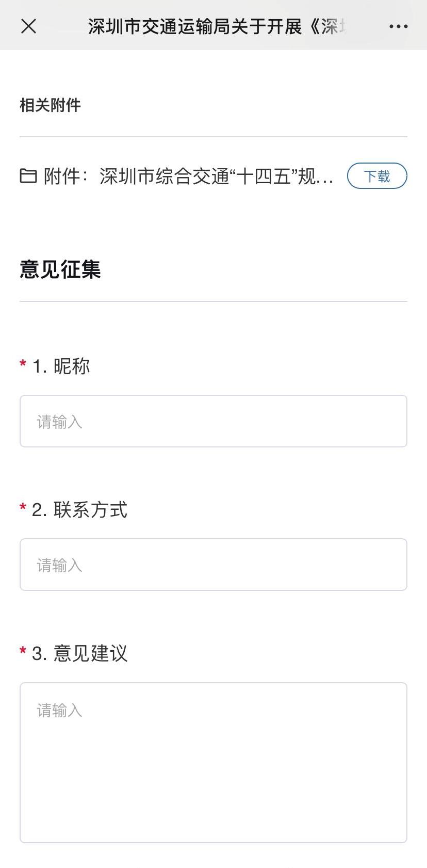The width and height of the screenshot is (427, 868).
Task: Click the folder icon beside the attachment
Action: point(28,176)
